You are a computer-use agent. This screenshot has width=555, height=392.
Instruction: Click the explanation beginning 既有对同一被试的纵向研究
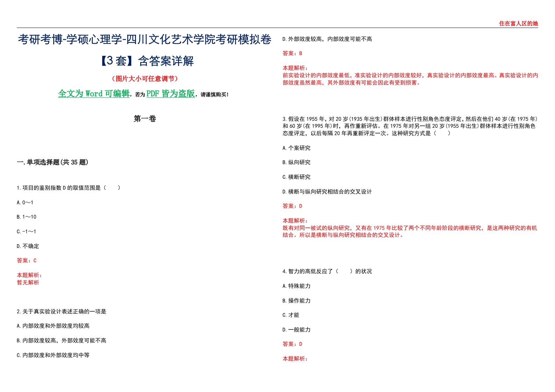410,232
